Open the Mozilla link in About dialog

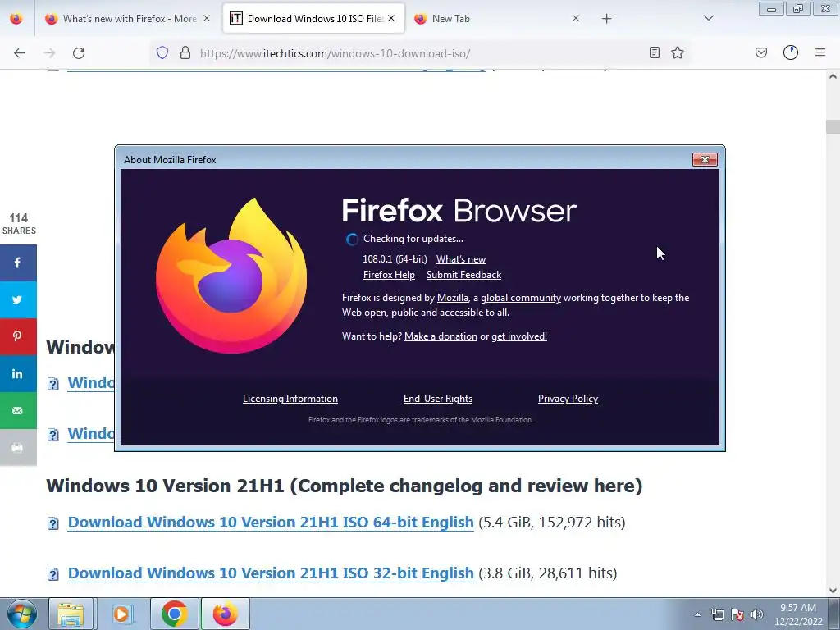coord(453,298)
